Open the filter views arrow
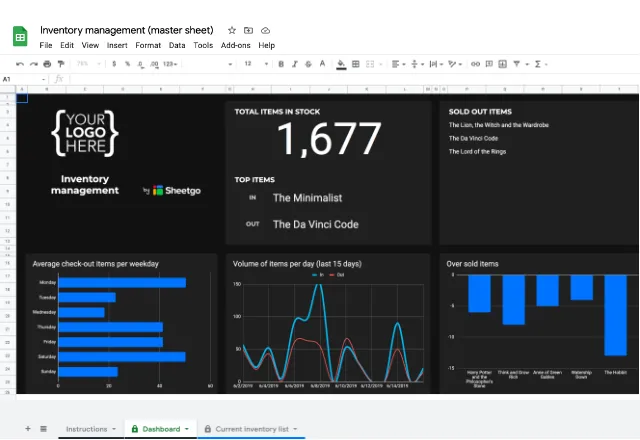 pos(527,64)
